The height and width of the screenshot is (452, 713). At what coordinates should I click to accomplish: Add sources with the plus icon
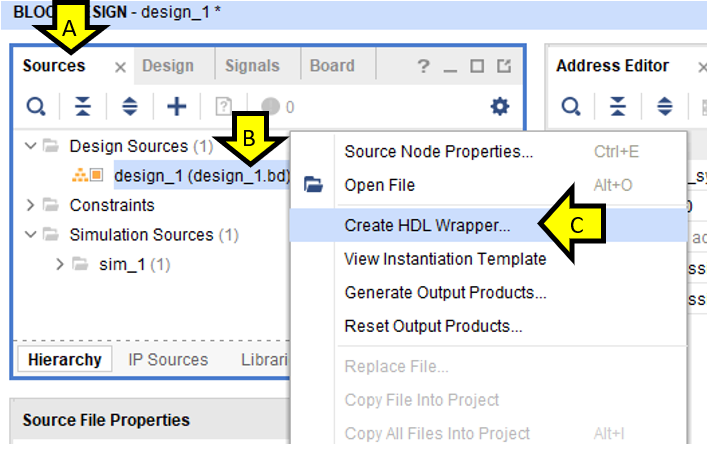(x=177, y=107)
